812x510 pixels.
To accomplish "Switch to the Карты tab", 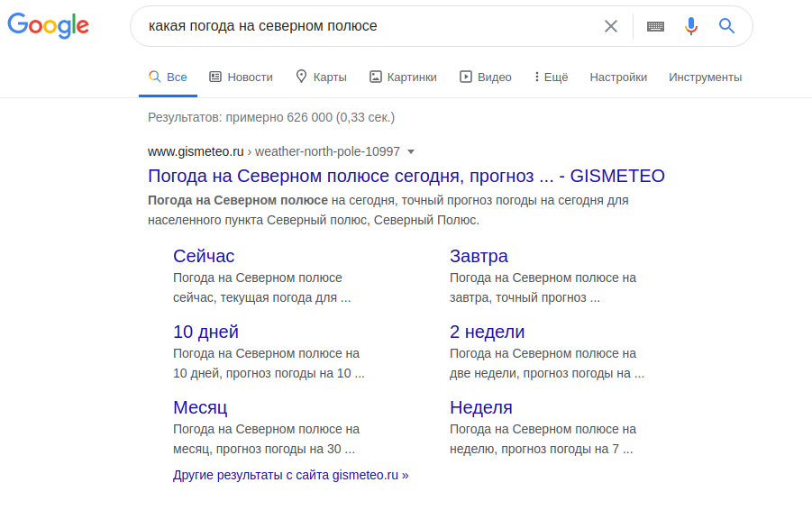I will (321, 77).
